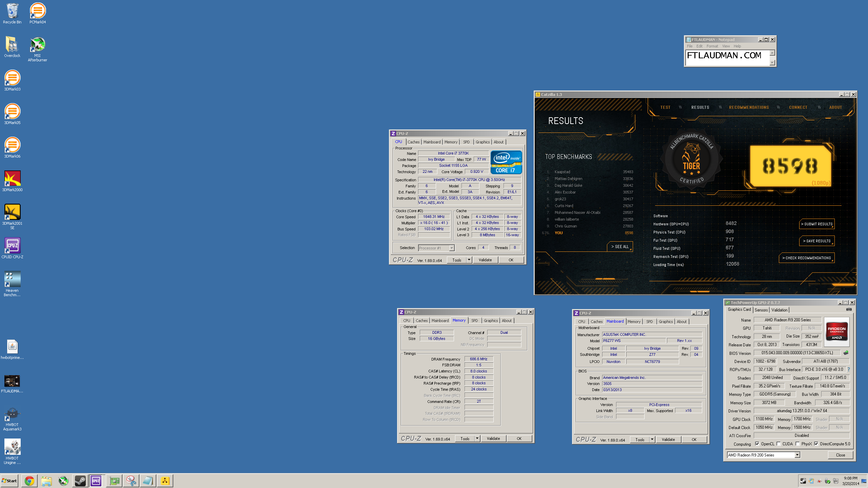Click the GPU-Z BIOS save chip icon

click(846, 353)
